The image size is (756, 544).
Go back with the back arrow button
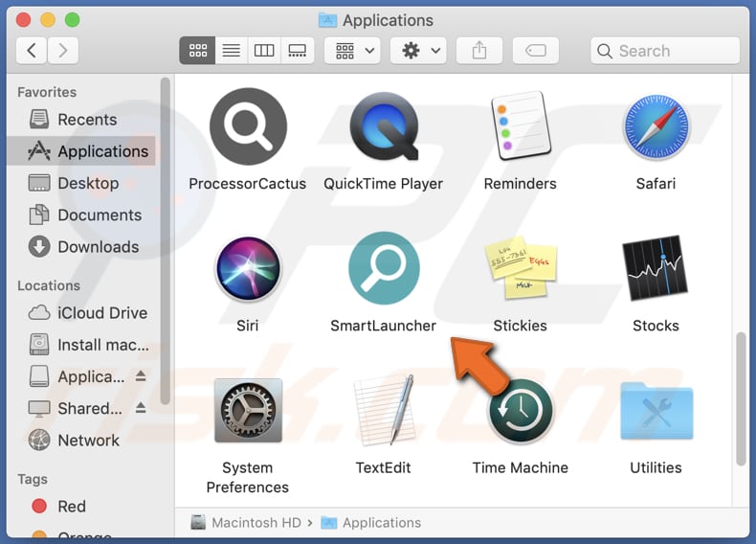32,50
